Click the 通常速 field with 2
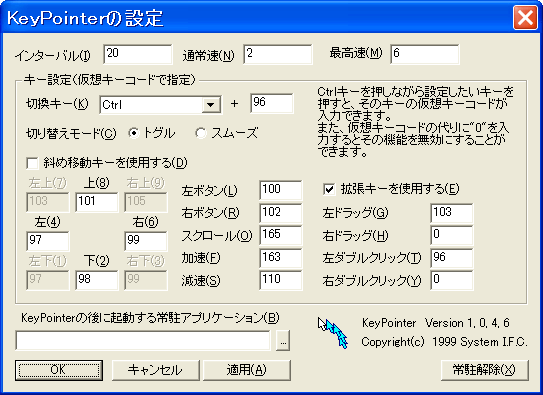The height and width of the screenshot is (395, 543). click(278, 54)
